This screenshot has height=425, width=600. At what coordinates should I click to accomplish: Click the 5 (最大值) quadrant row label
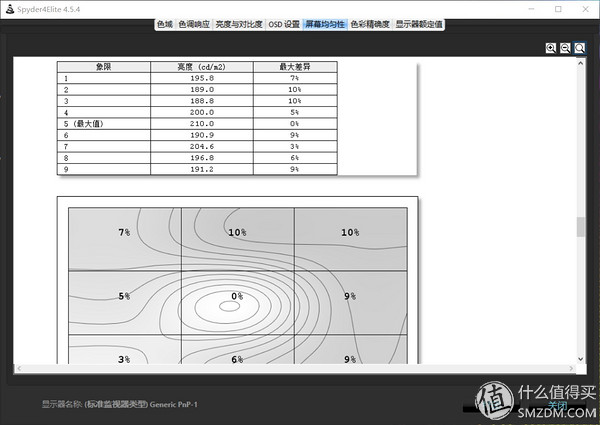(83, 124)
